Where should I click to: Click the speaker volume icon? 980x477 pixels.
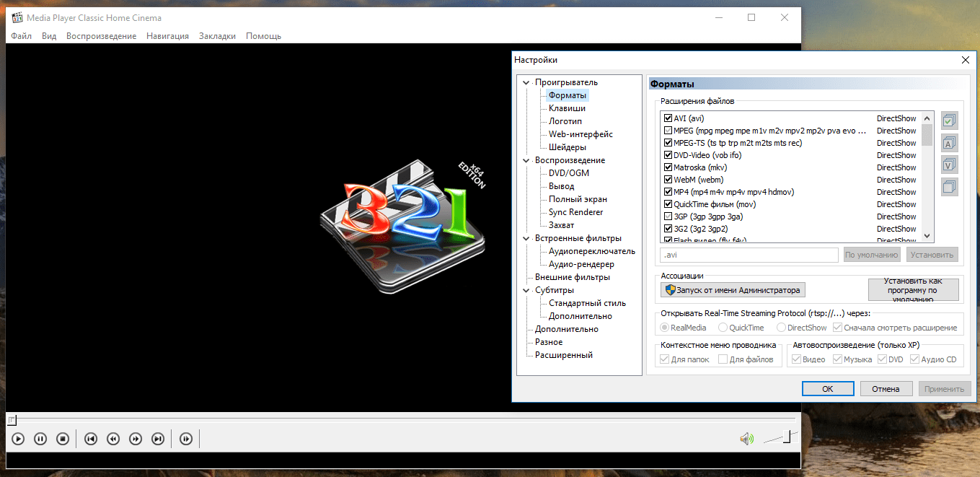pyautogui.click(x=747, y=438)
